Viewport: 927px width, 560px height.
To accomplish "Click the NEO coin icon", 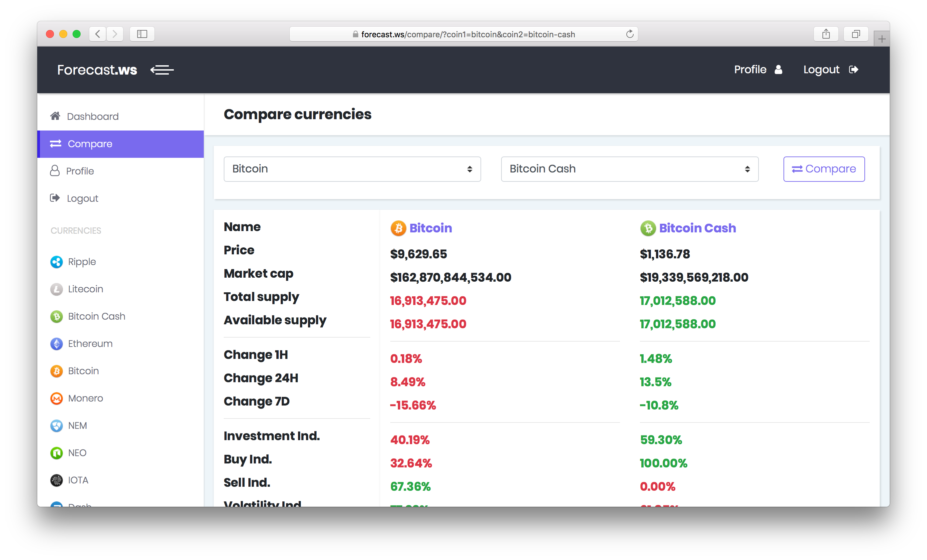I will tap(56, 453).
